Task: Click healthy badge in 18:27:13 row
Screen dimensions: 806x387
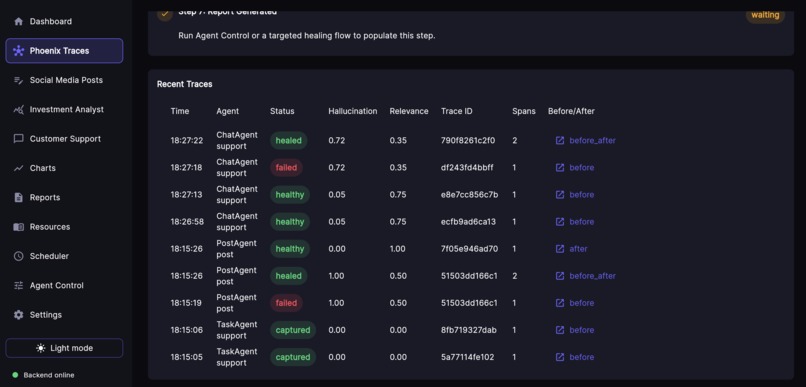Action: click(290, 195)
